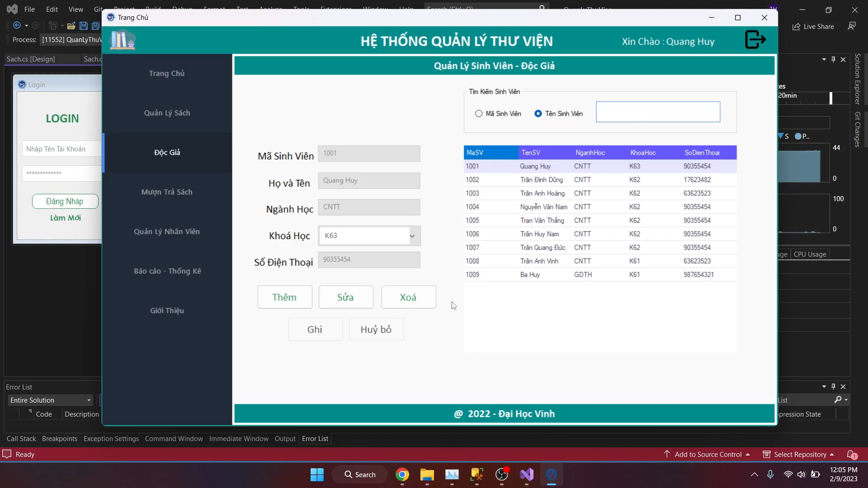Switch to Sach.cs [Design] tab

pyautogui.click(x=31, y=59)
